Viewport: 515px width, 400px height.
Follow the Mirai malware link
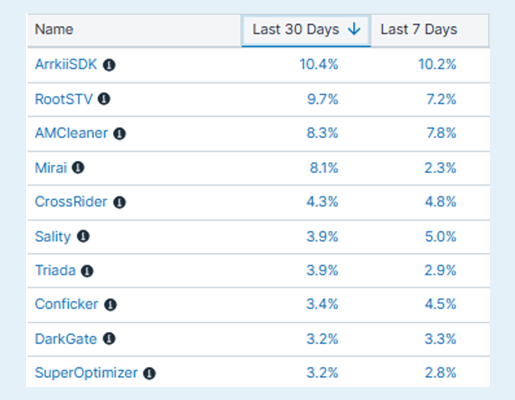point(51,168)
